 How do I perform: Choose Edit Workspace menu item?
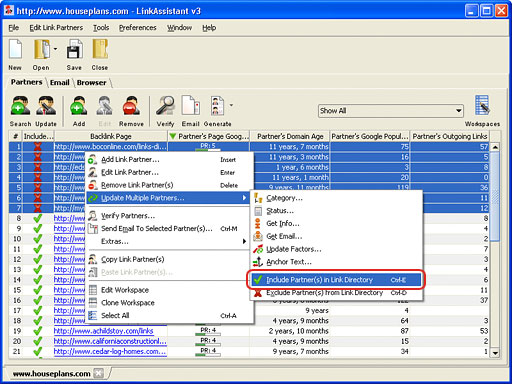coord(169,290)
